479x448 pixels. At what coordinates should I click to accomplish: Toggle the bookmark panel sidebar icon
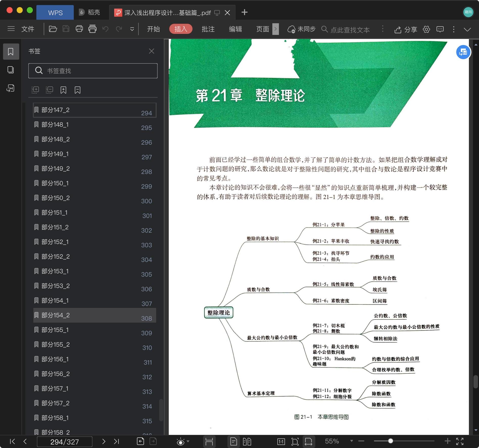[x=11, y=52]
